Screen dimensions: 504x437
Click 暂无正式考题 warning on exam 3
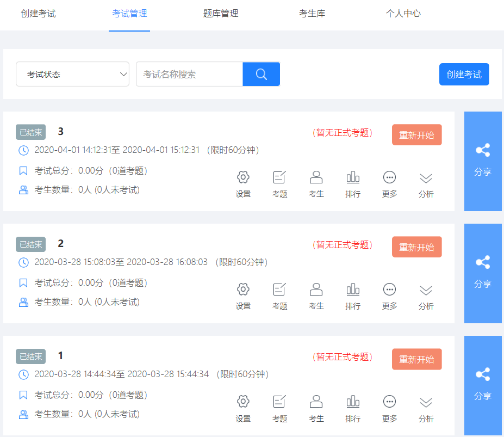pos(343,133)
